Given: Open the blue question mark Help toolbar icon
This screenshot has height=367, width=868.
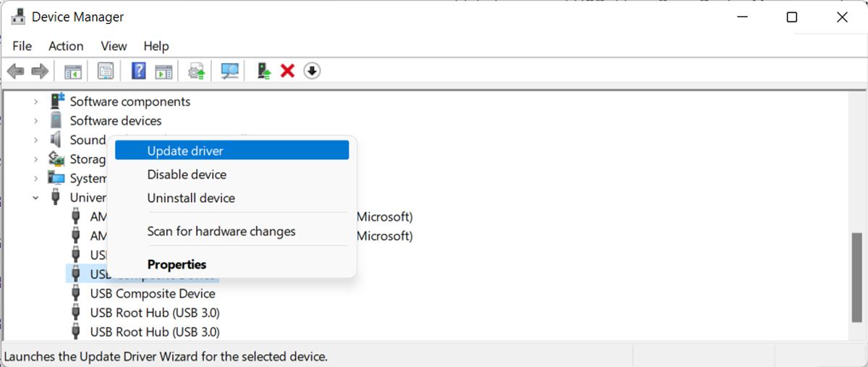Looking at the screenshot, I should click(x=139, y=71).
